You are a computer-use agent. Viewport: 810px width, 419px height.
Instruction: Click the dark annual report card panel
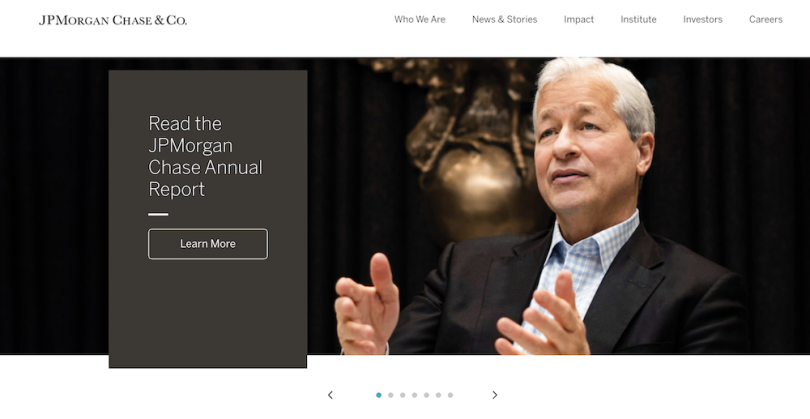208,219
